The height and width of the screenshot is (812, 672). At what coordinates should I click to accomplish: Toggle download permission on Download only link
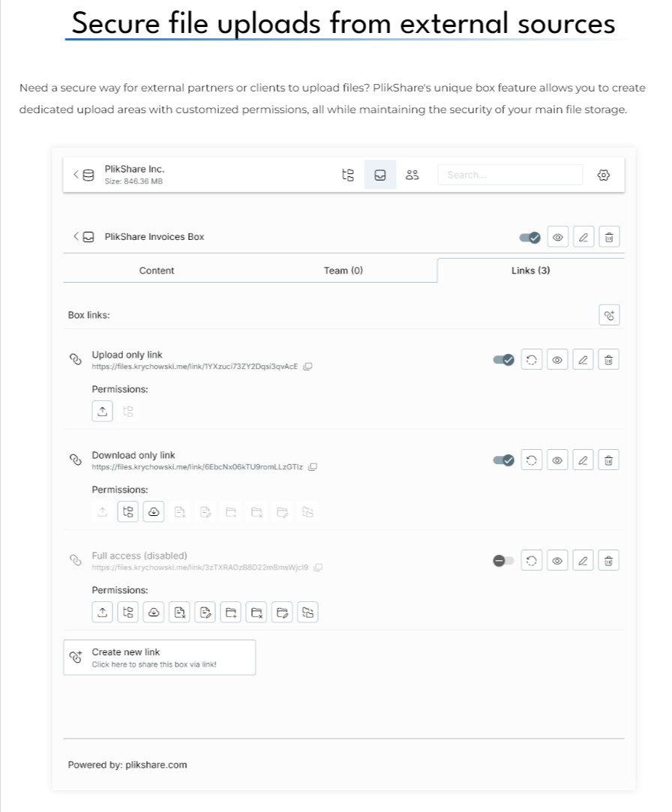tap(154, 511)
